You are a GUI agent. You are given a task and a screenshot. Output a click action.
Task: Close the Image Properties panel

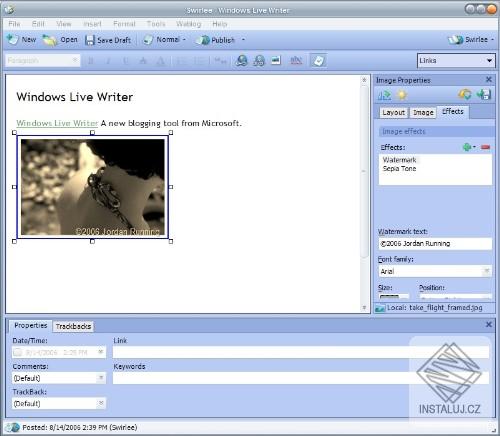coord(489,80)
